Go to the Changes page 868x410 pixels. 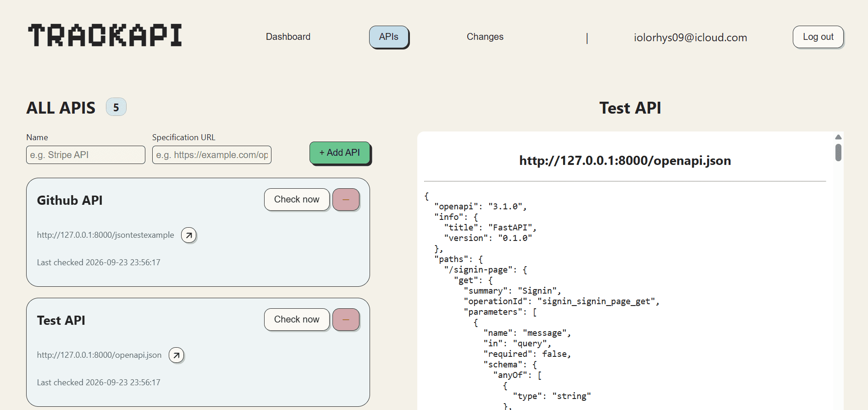click(x=485, y=37)
